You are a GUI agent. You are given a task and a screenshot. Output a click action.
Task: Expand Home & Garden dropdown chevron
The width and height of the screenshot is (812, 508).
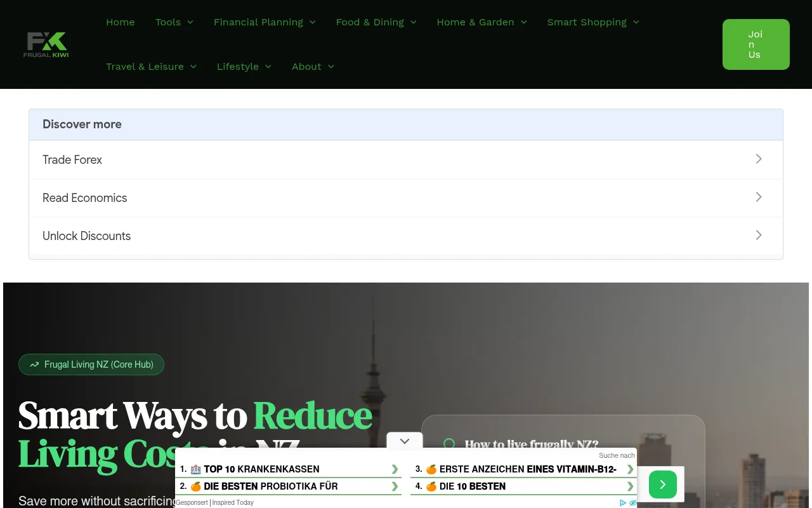(524, 22)
